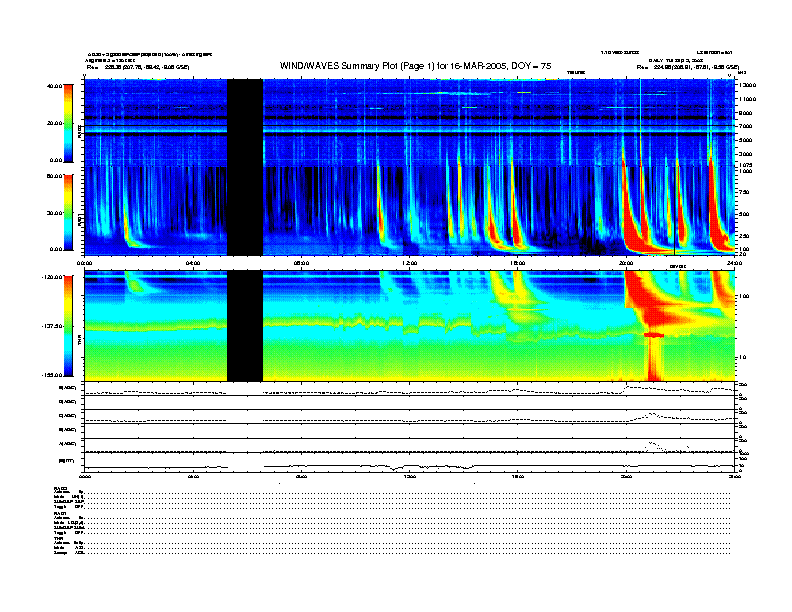Viewport: 792px width, 612px height.
Task: Click the -155.00 color scale label
Action: (x=53, y=375)
